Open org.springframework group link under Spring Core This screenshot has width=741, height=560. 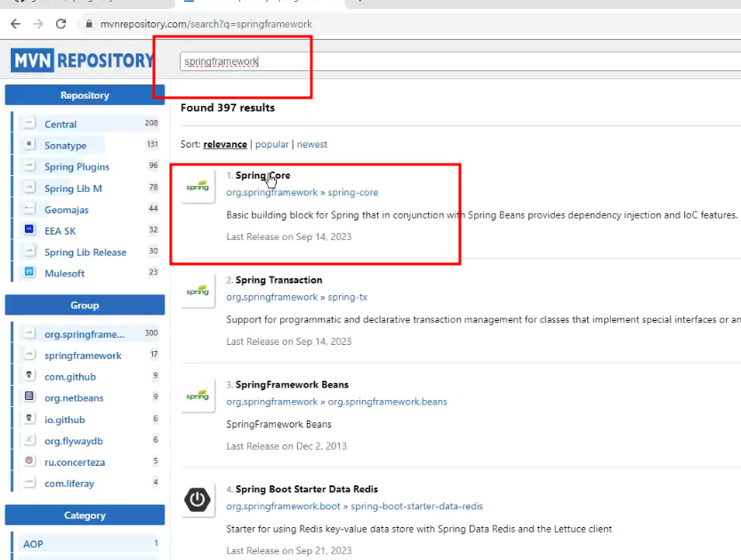coord(271,193)
